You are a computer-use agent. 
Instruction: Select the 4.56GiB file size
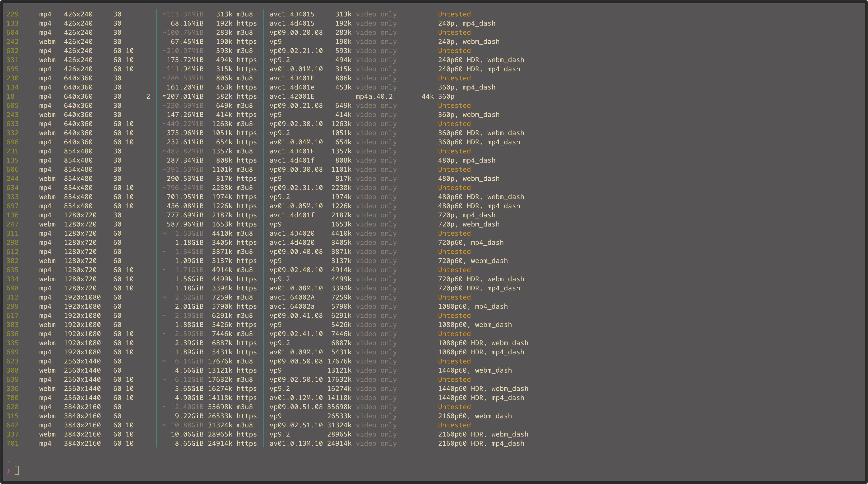pos(189,370)
